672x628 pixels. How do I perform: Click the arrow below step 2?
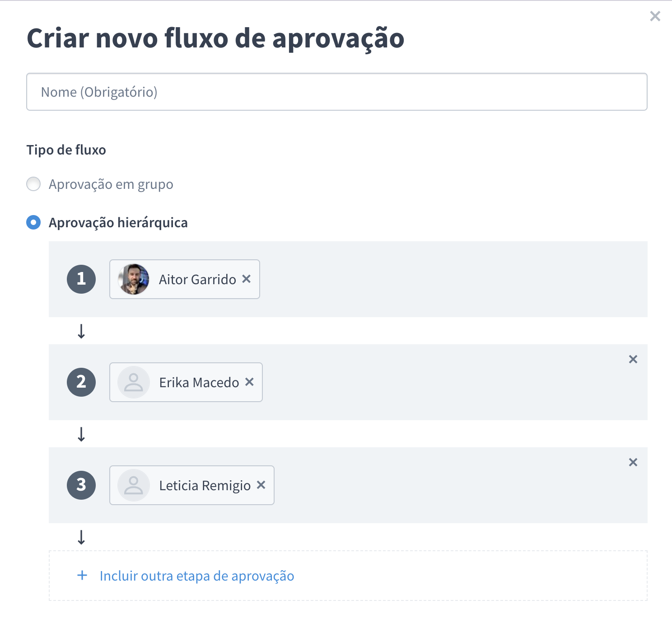coord(81,435)
